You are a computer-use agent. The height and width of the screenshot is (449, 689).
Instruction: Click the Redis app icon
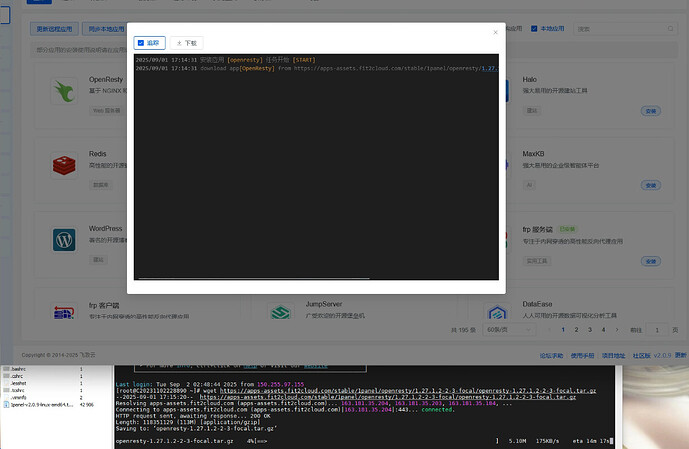point(64,166)
